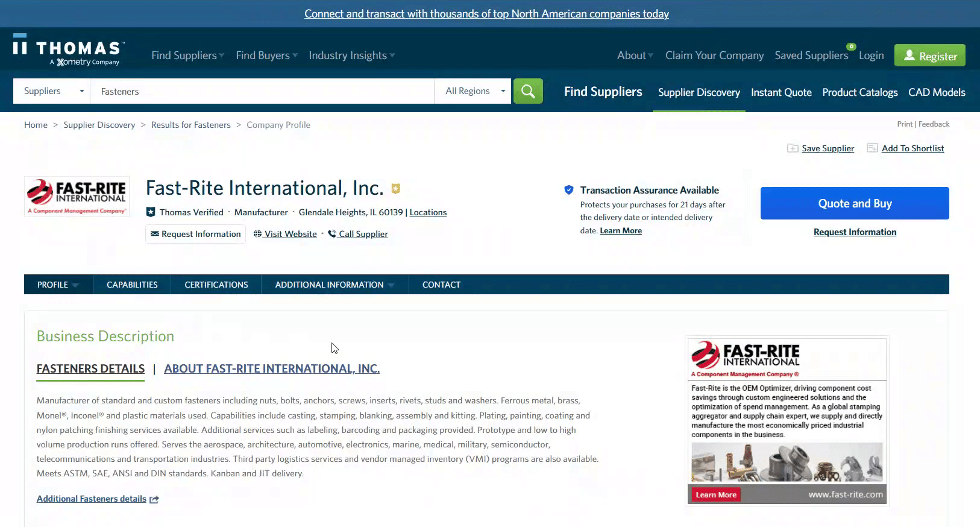This screenshot has width=980, height=527.
Task: Expand the Find Buyers menu
Action: point(266,55)
